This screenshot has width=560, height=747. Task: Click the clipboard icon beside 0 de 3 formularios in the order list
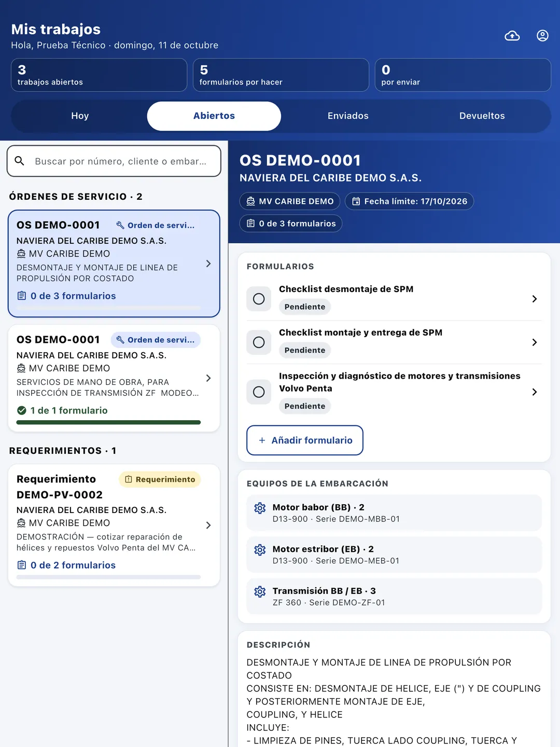22,296
